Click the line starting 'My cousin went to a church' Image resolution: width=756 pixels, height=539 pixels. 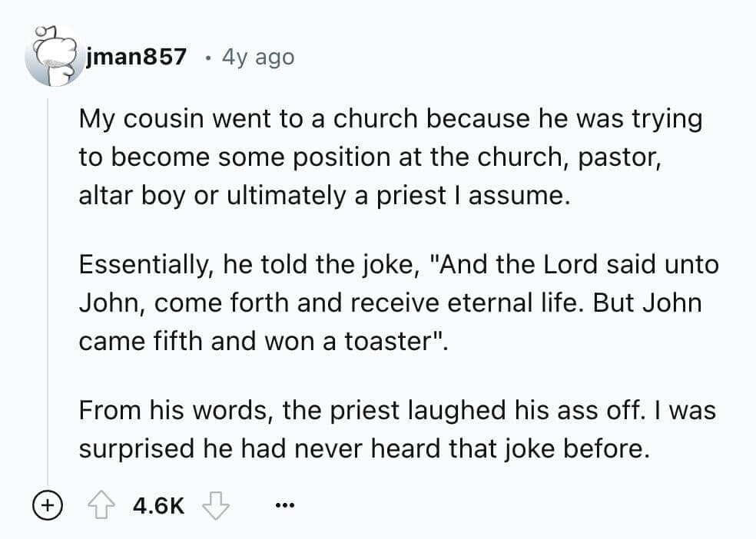pos(390,119)
